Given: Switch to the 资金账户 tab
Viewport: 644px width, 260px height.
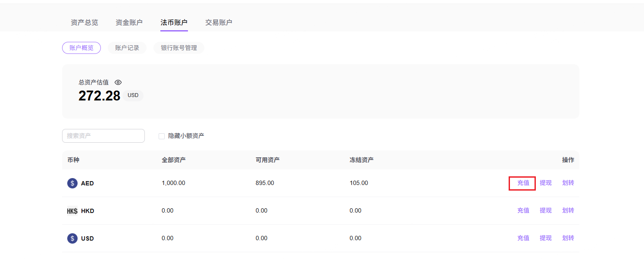Looking at the screenshot, I should coord(129,22).
